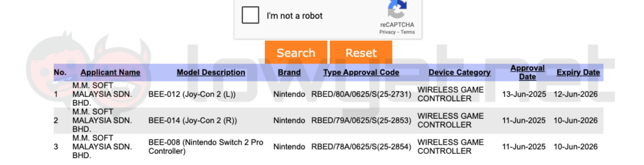
Task: Click approval date 11-Jun-2025 in row 2
Action: coord(524,120)
